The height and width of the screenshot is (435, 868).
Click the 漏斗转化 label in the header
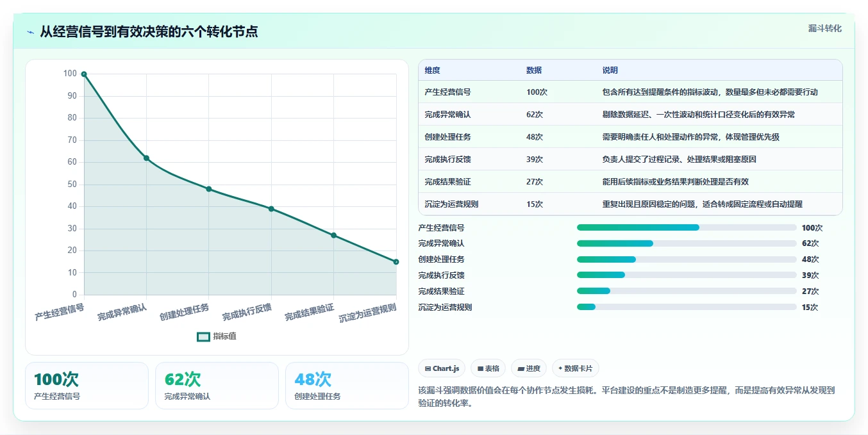click(x=824, y=28)
